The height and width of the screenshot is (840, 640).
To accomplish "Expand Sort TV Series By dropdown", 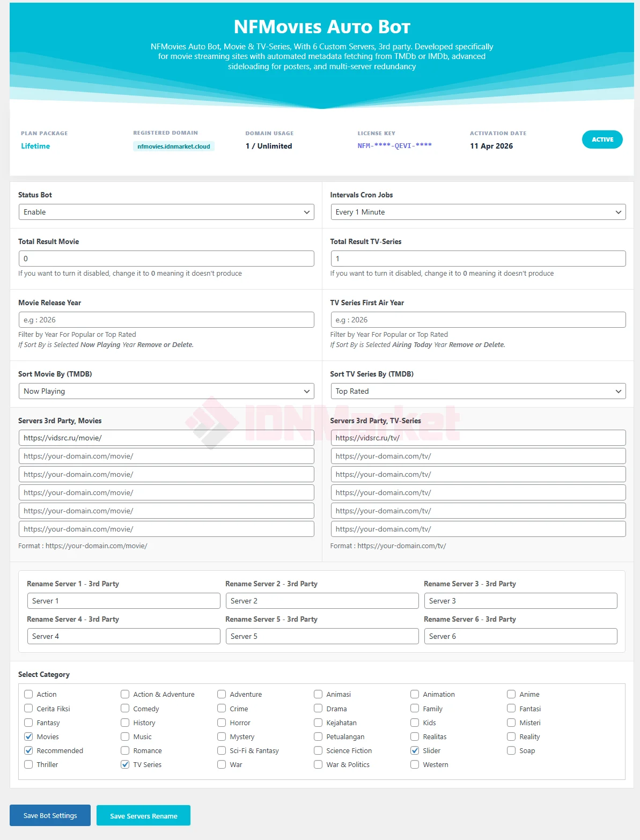I will [x=478, y=391].
